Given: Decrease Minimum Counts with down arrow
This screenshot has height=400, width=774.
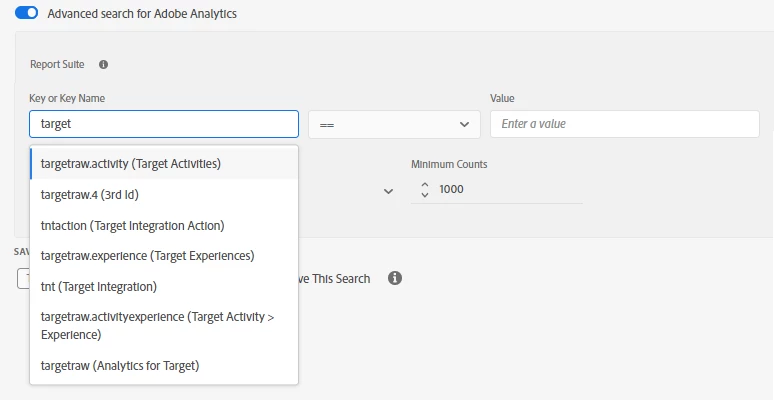Looking at the screenshot, I should (425, 195).
